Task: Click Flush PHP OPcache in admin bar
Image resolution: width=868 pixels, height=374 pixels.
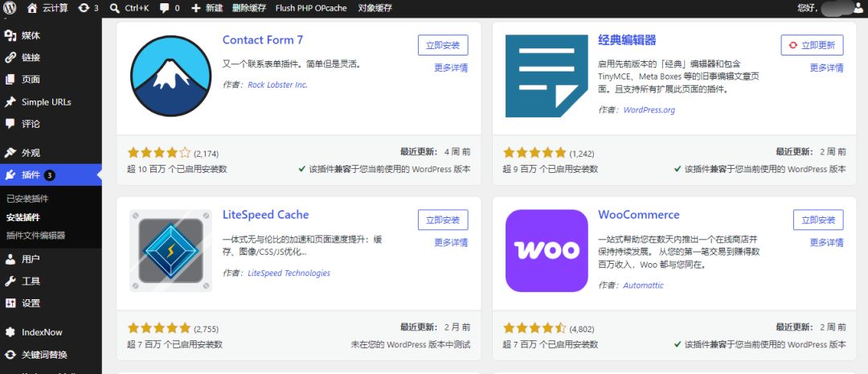Action: (311, 8)
